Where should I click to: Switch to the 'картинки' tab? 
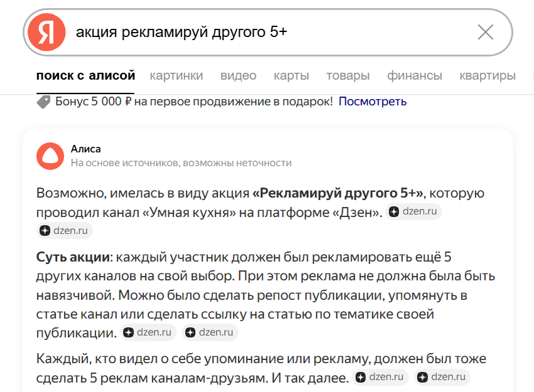tap(176, 75)
